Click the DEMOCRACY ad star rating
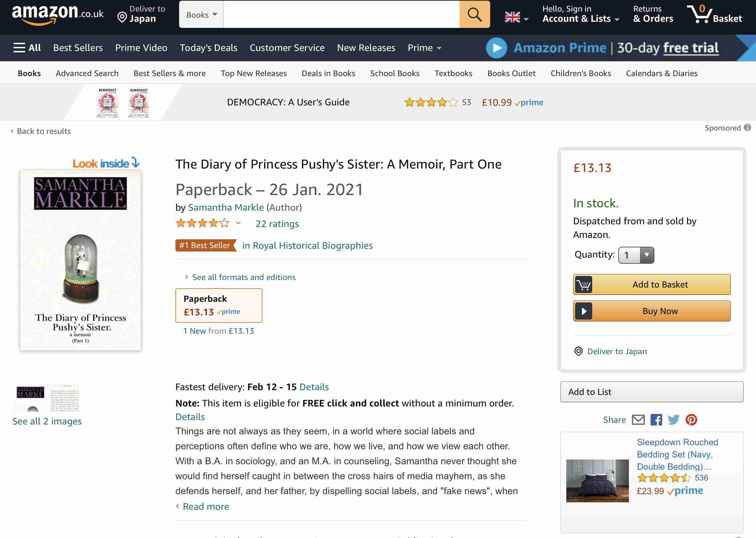Viewport: 756px width, 538px height. tap(431, 102)
